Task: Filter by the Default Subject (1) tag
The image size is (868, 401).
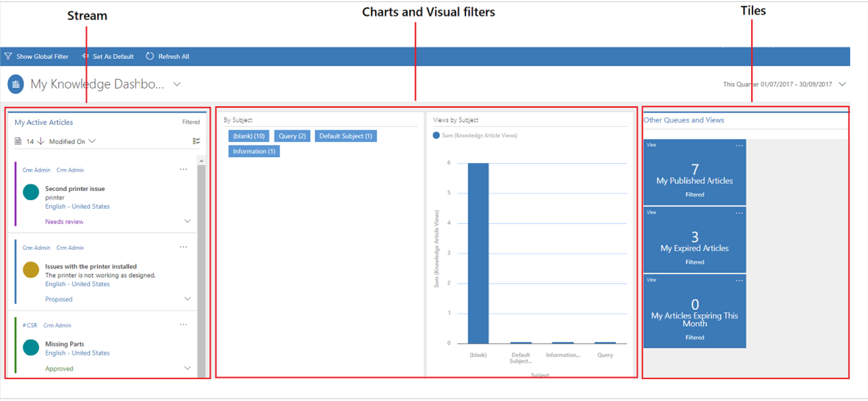Action: coord(346,136)
